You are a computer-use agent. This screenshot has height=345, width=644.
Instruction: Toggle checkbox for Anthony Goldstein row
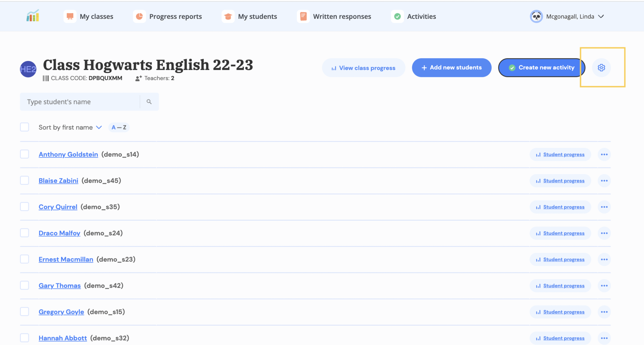pyautogui.click(x=25, y=154)
